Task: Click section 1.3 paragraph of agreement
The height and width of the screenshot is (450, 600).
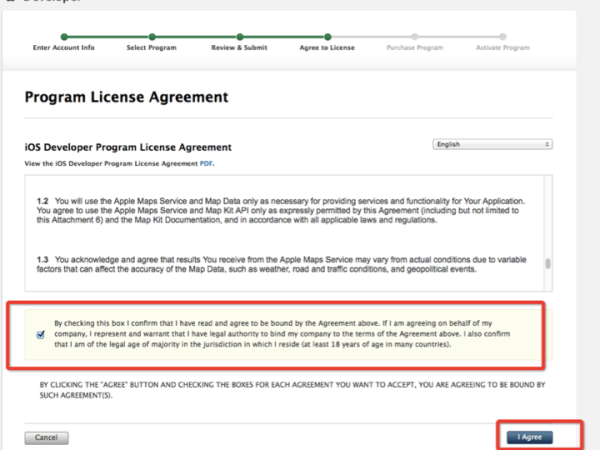Action: (281, 264)
